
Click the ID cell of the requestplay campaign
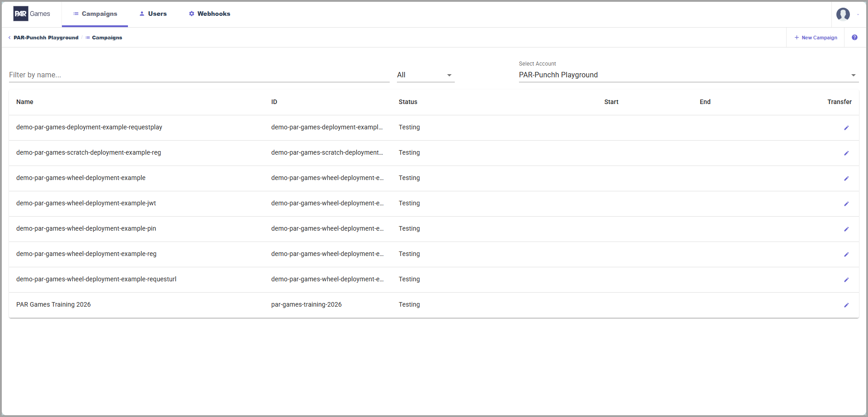(x=327, y=127)
